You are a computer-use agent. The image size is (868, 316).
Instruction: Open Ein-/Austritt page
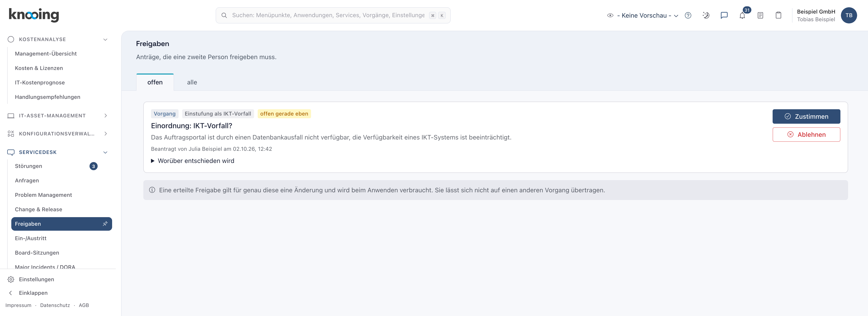(31, 238)
